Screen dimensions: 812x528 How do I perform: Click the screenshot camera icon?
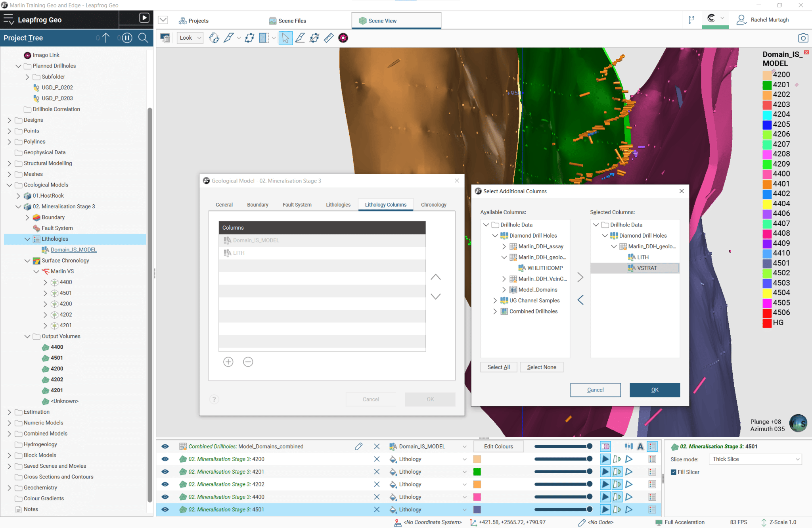(803, 38)
